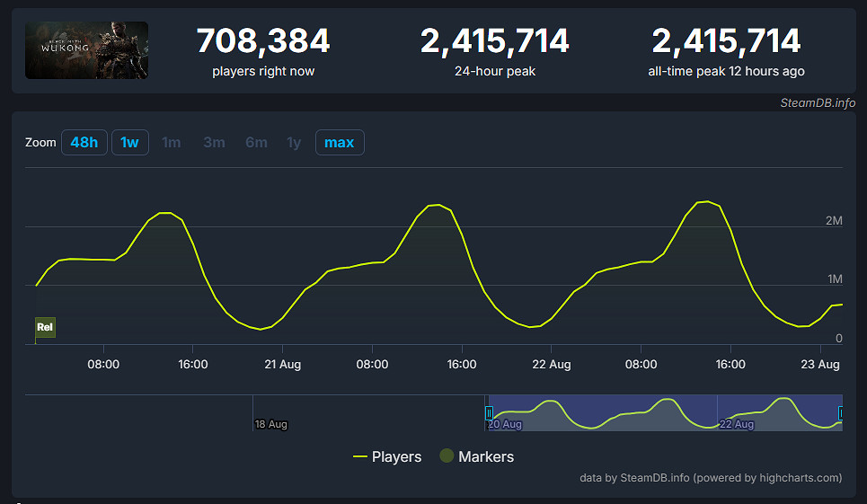Pick the 3m zoom option
This screenshot has width=867, height=504.
[x=214, y=143]
